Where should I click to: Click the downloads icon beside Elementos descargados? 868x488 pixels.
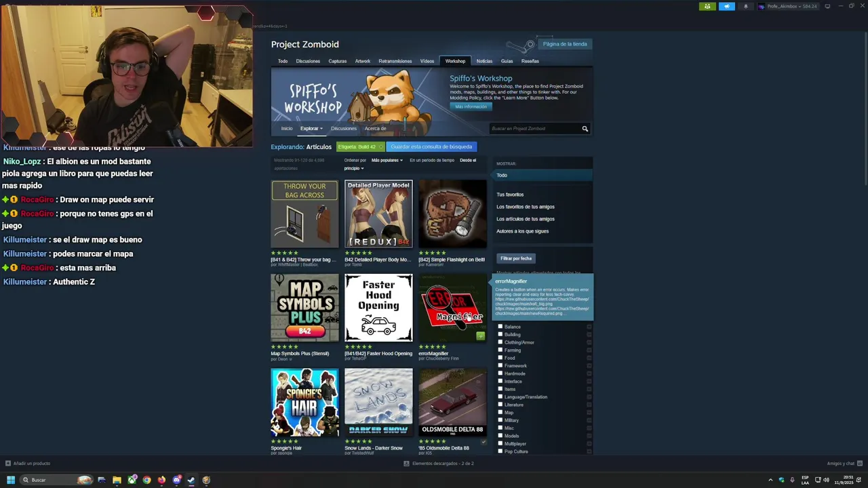coord(406,464)
